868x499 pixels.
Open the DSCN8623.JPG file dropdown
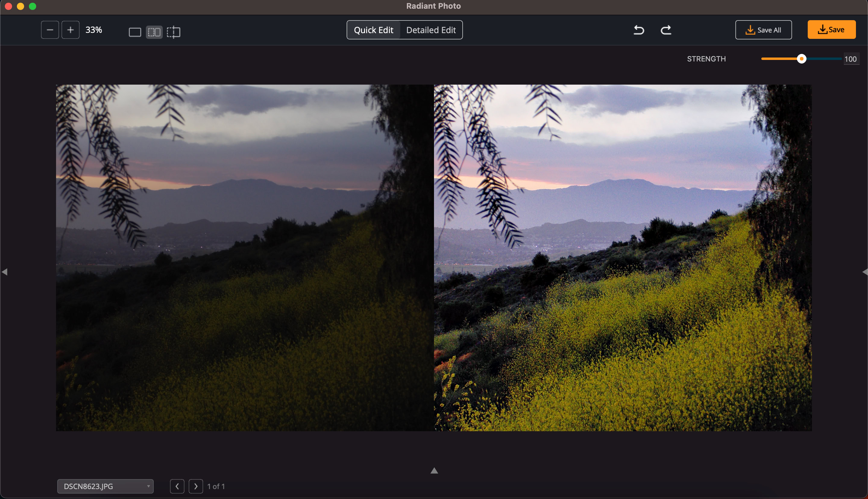[x=105, y=486]
